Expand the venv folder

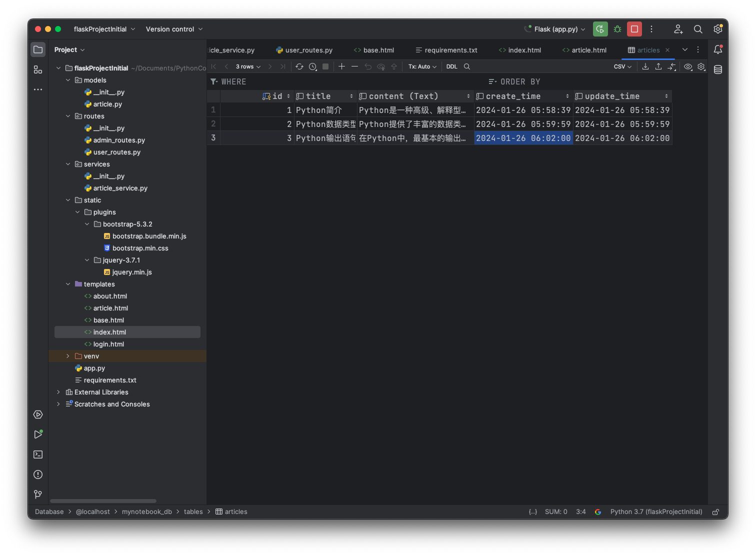(68, 356)
